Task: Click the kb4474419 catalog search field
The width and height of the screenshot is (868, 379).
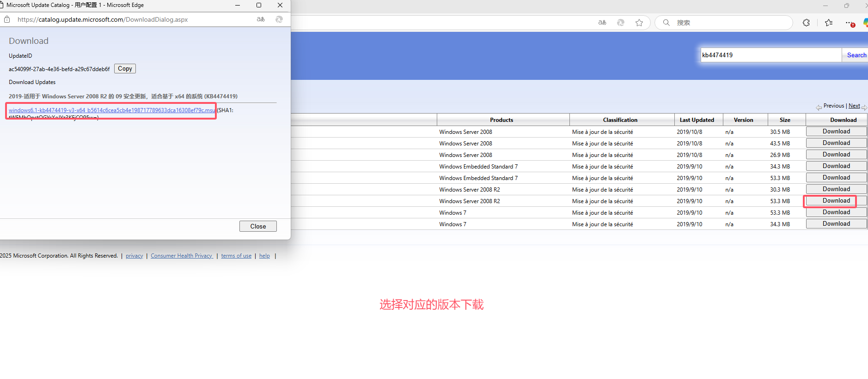Action: [771, 55]
